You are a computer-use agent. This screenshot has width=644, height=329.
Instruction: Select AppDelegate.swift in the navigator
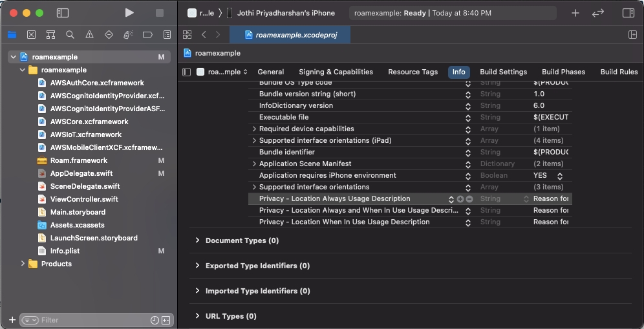[81, 173]
